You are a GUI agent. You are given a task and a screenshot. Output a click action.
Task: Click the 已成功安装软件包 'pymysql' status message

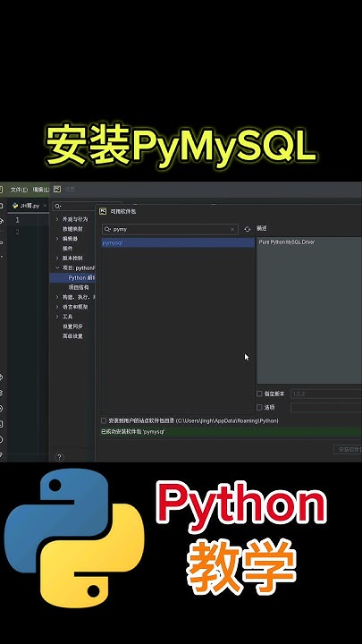132,432
